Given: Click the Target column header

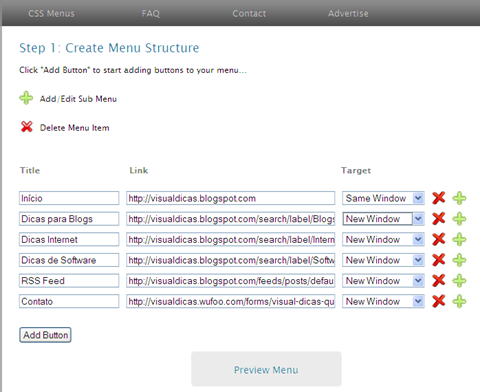Looking at the screenshot, I should [356, 171].
